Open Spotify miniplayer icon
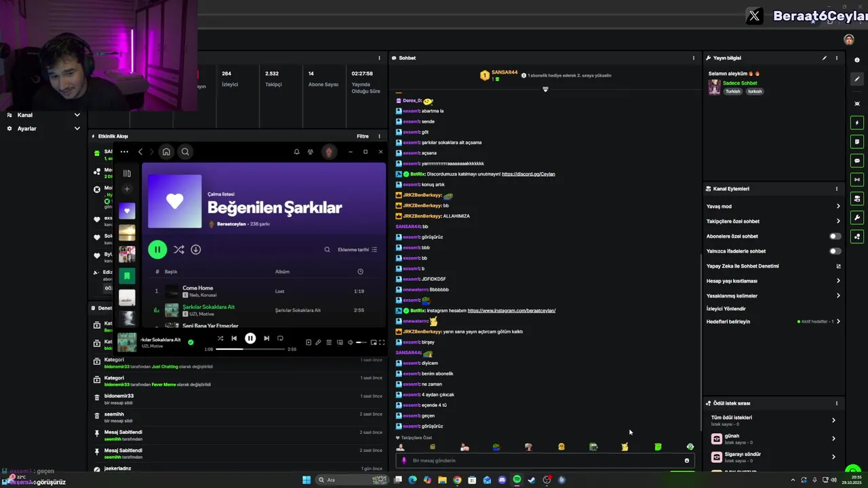The image size is (868, 488). pyautogui.click(x=373, y=342)
